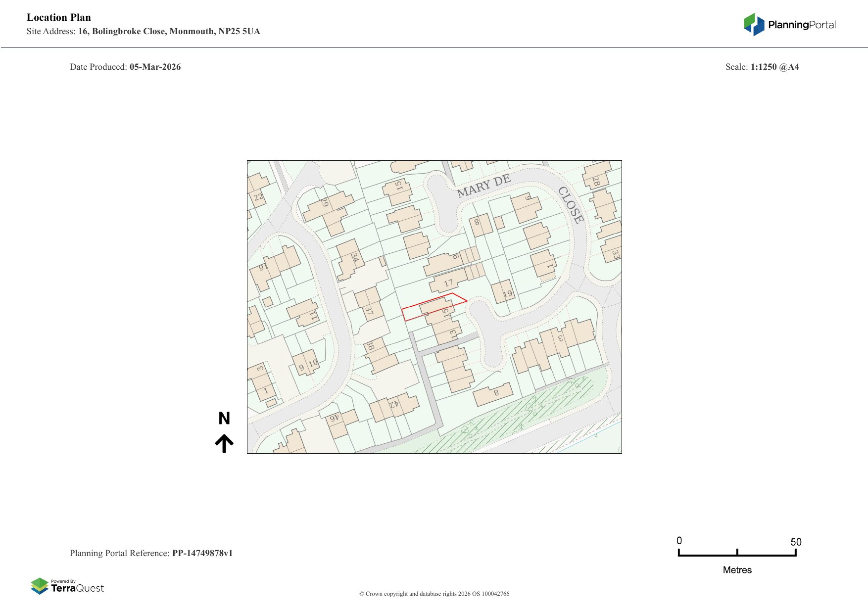
Task: Click the metres scale bar
Action: click(737, 554)
